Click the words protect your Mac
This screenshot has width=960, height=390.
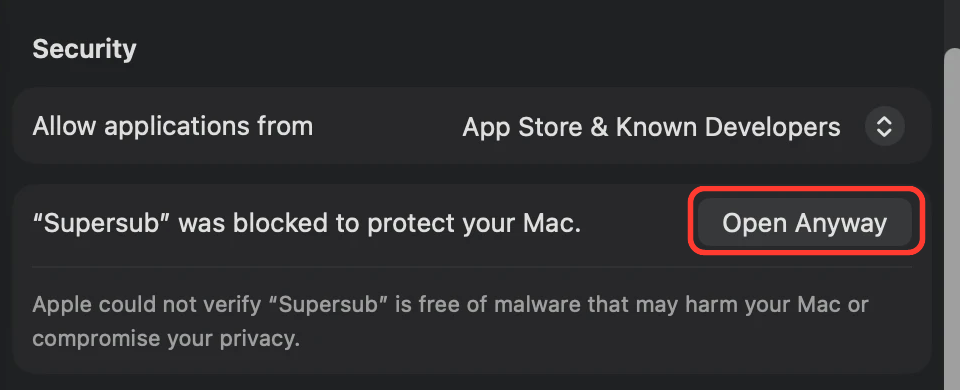[474, 223]
